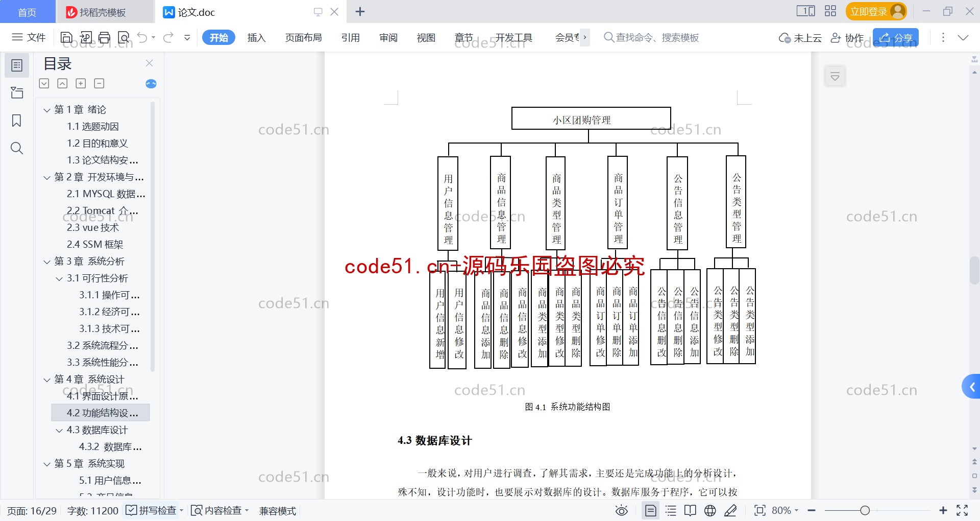Select the 页面布局 ribbon tab

[303, 37]
